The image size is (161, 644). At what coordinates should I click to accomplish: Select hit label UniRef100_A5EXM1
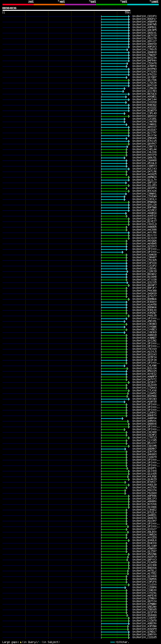[144, 321]
